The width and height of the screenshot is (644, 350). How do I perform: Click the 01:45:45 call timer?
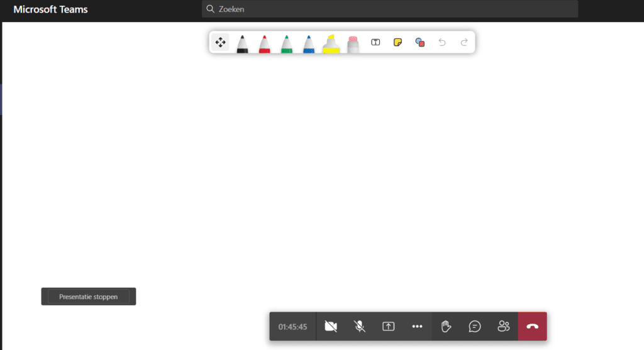pos(293,327)
